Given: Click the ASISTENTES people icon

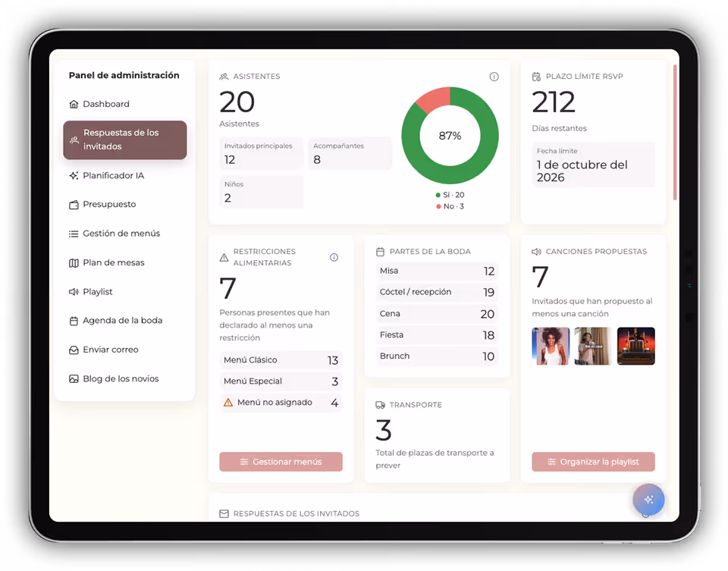Looking at the screenshot, I should [223, 76].
